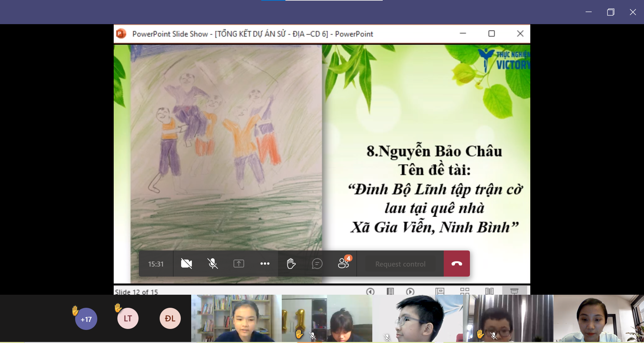Select the ĐL participant avatar
The height and width of the screenshot is (343, 644).
pyautogui.click(x=170, y=319)
